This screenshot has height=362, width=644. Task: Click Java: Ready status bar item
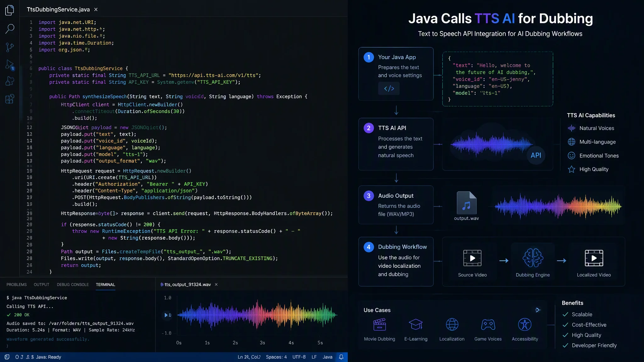(x=48, y=357)
